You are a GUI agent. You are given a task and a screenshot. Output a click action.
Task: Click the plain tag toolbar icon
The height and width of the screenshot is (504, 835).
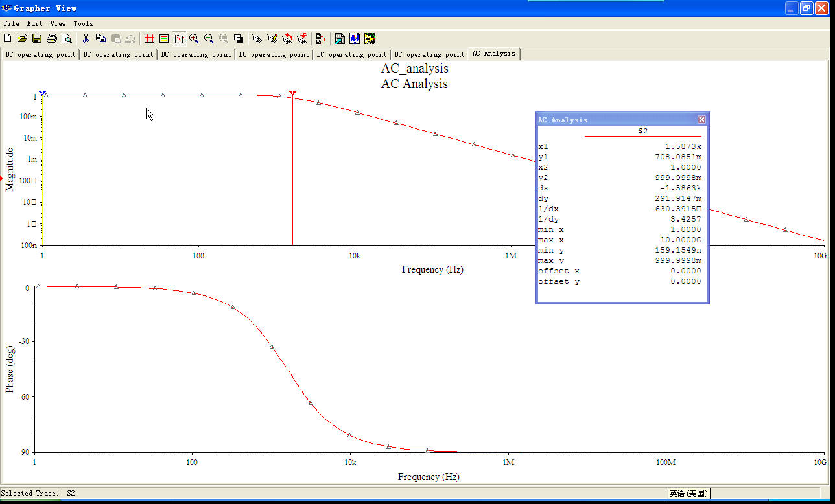[257, 39]
